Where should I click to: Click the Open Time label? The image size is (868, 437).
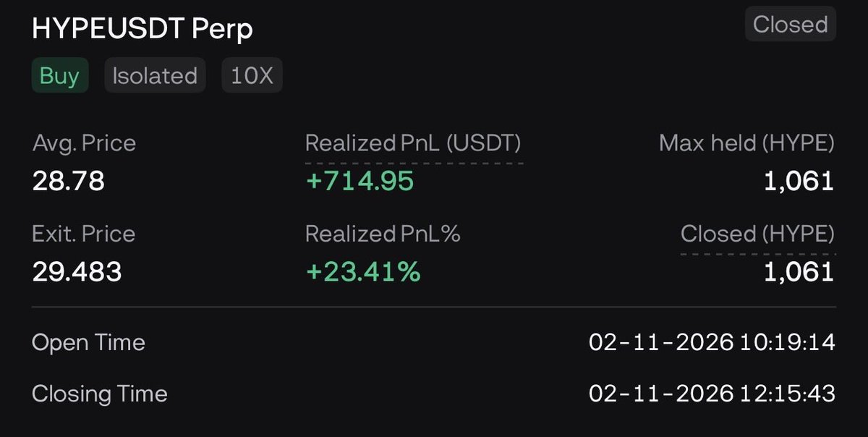pos(88,342)
